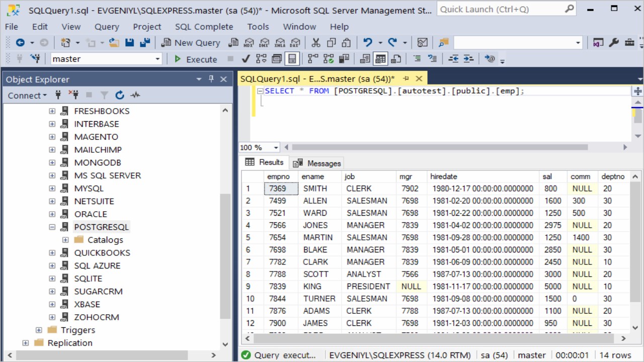Select the MONGODB linked server
Screen dimensions: 644x362
[98, 162]
